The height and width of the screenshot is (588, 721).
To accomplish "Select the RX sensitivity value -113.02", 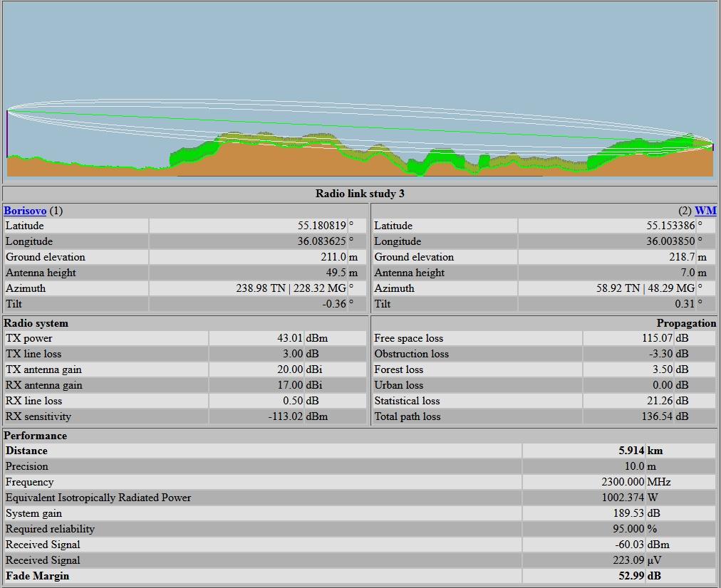I will (286, 416).
